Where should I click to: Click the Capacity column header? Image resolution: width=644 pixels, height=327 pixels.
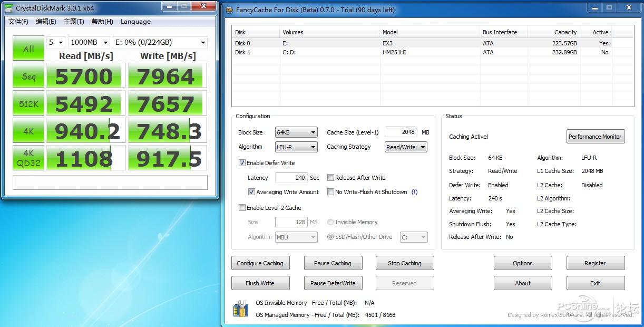(x=554, y=32)
